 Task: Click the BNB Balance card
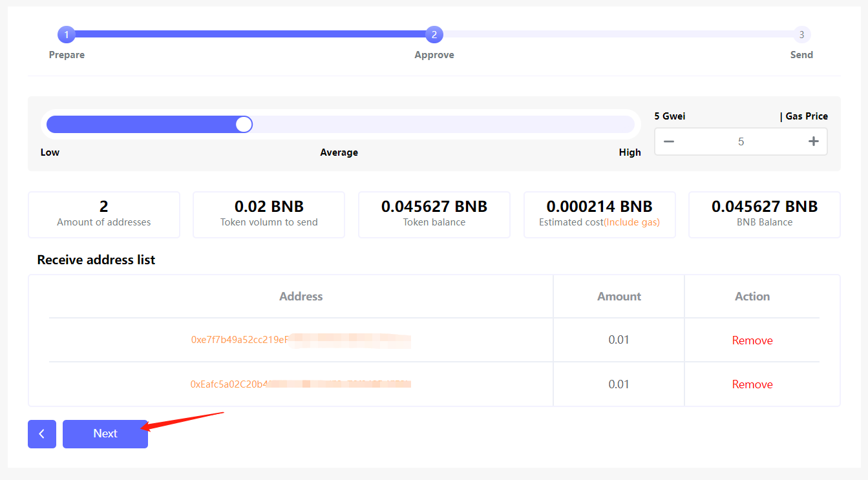click(765, 214)
